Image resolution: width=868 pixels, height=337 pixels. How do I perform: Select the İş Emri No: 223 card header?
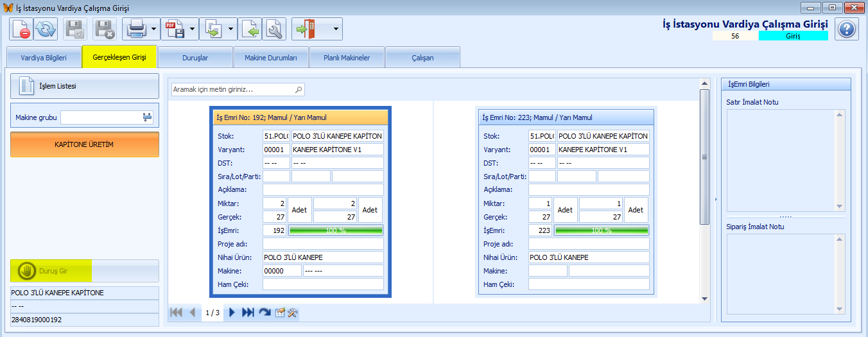coord(566,117)
